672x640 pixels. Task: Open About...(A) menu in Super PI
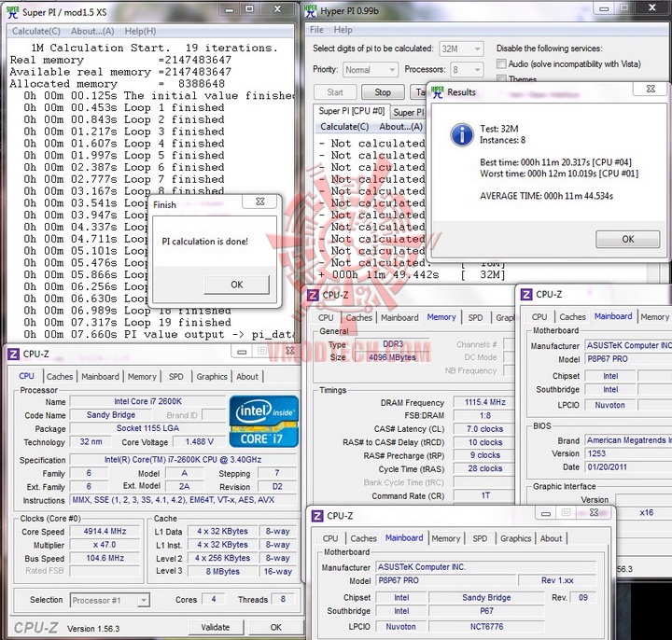click(x=92, y=31)
